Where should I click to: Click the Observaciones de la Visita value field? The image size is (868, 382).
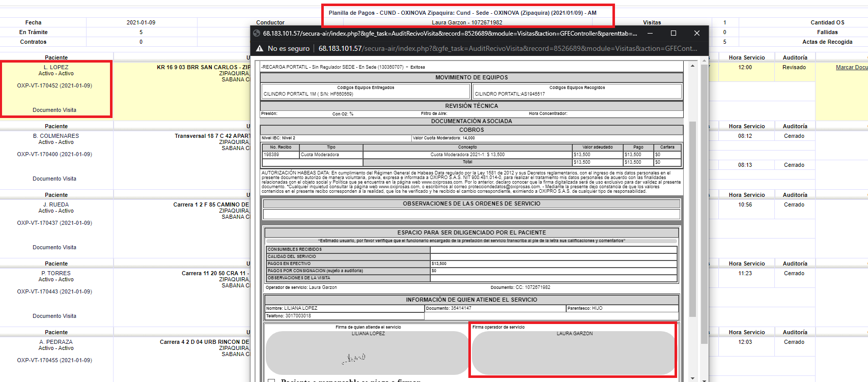[x=553, y=278]
